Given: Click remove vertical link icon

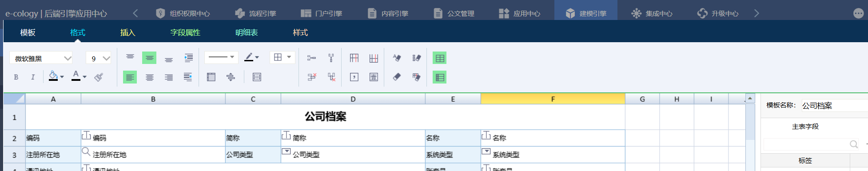Looking at the screenshot, I should click(331, 77).
